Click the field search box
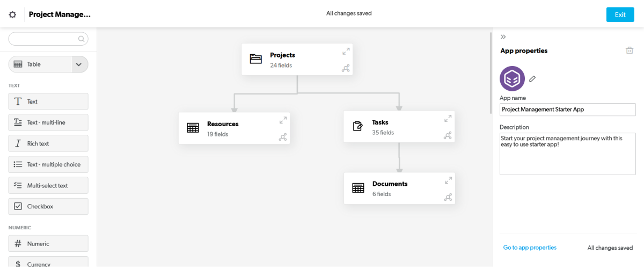 45,39
